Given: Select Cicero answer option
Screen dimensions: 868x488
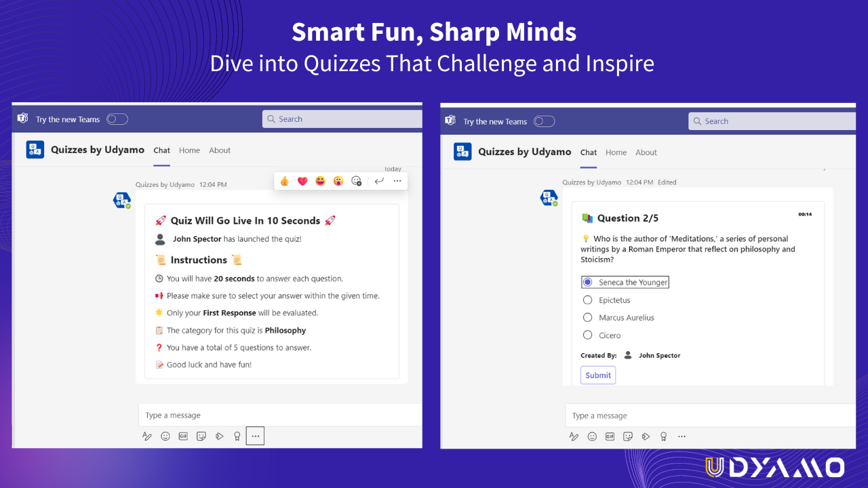Looking at the screenshot, I should (602, 335).
